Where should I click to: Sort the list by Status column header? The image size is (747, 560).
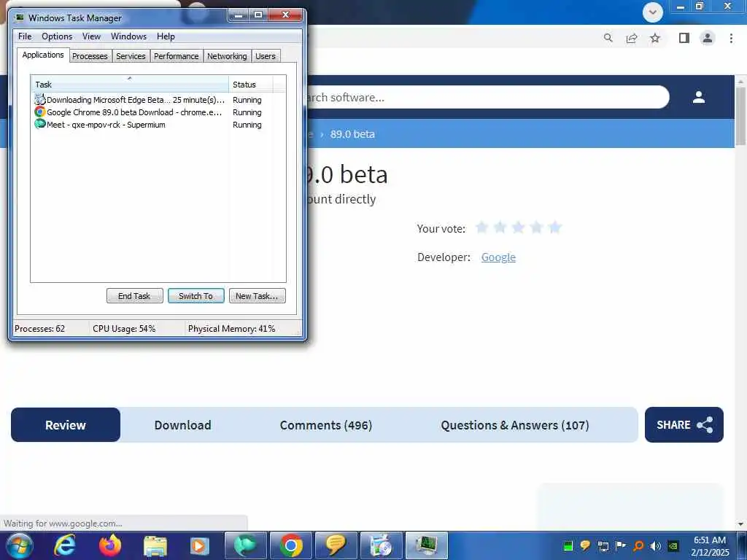pos(251,85)
